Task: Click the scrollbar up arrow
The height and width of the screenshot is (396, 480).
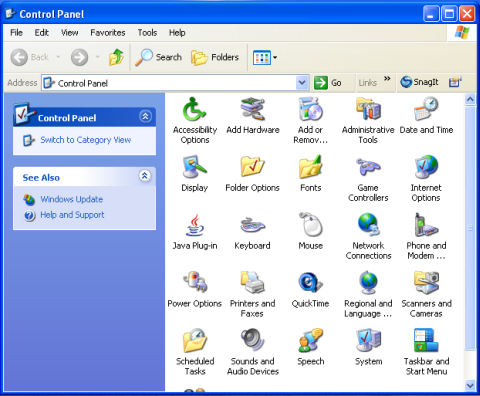Action: [470, 99]
